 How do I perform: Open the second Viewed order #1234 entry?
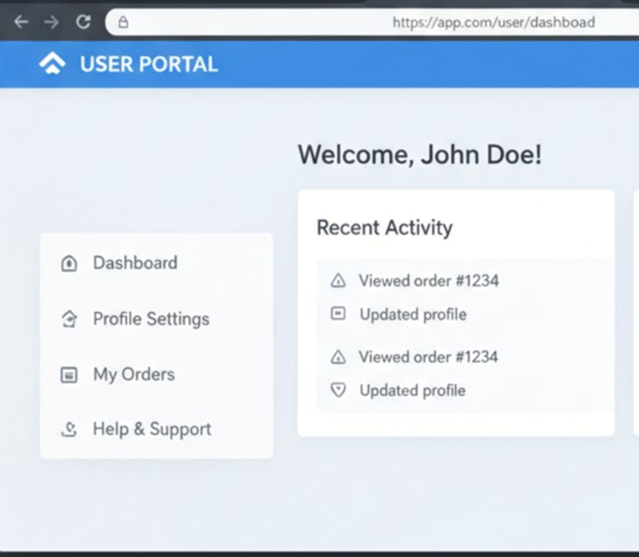[428, 357]
